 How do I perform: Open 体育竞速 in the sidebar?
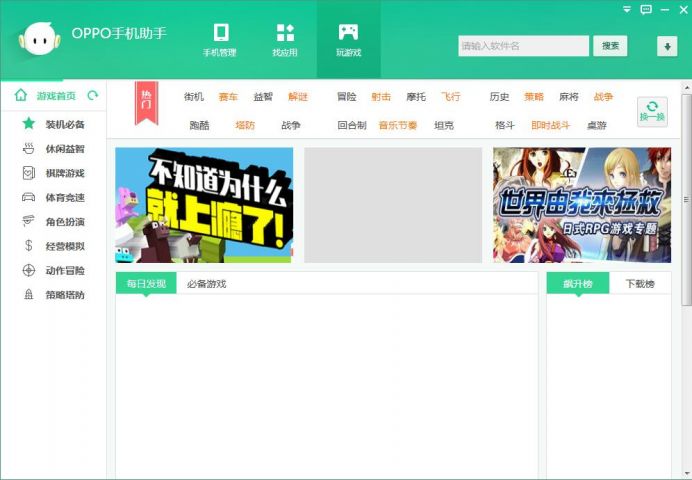[x=65, y=198]
